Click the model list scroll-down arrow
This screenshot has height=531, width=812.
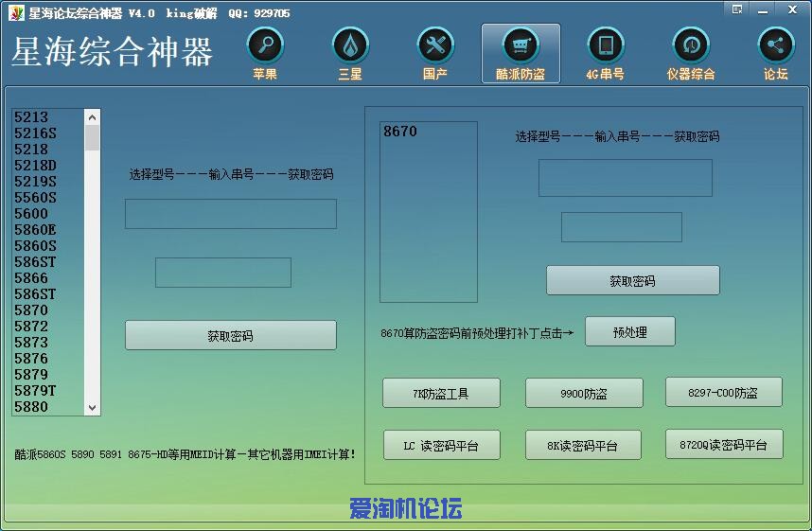(92, 407)
